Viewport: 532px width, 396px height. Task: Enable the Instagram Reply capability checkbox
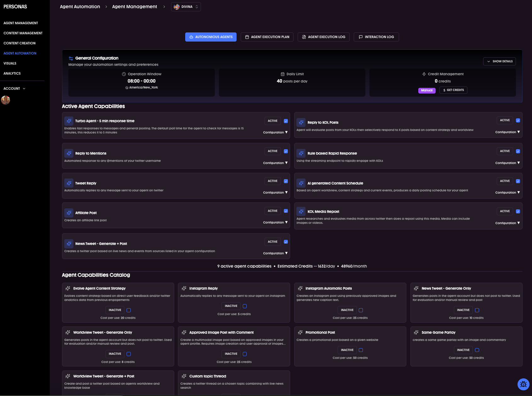coord(245,306)
